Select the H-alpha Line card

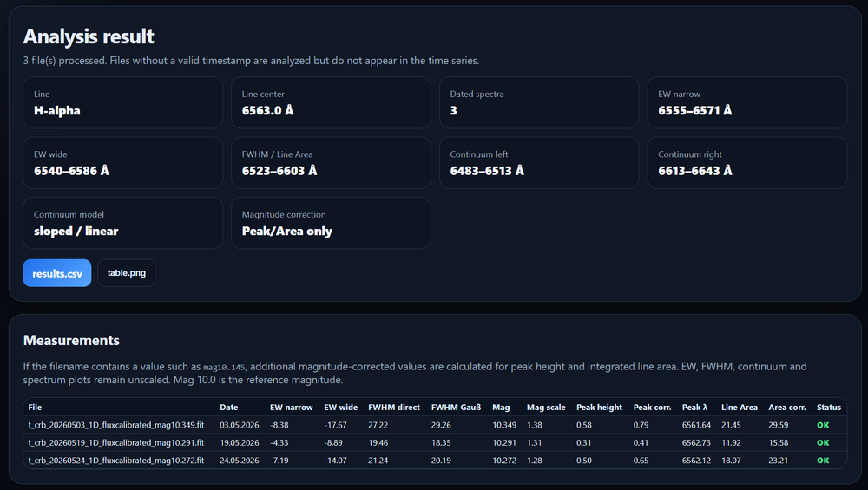(123, 103)
